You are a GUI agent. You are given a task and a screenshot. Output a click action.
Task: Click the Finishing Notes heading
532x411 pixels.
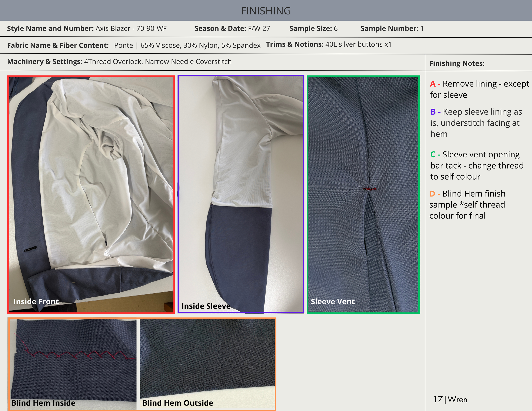coord(457,63)
